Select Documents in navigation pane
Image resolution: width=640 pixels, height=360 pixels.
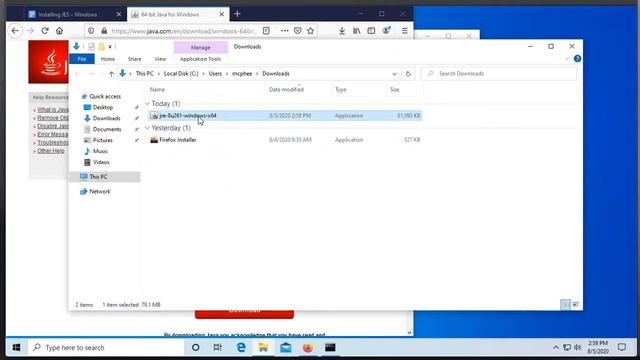(107, 129)
